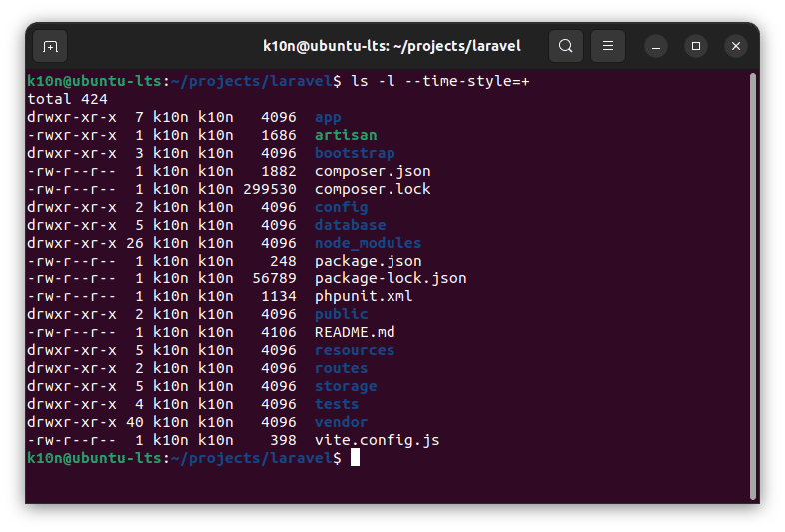Maximize the terminal window
The height and width of the screenshot is (532, 785).
(696, 46)
